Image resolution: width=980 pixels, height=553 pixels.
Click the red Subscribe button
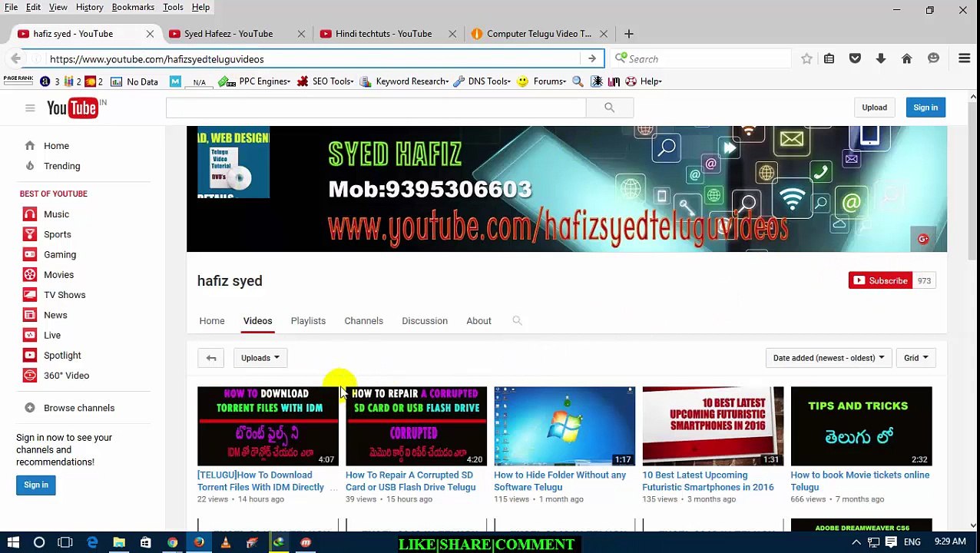tap(880, 281)
